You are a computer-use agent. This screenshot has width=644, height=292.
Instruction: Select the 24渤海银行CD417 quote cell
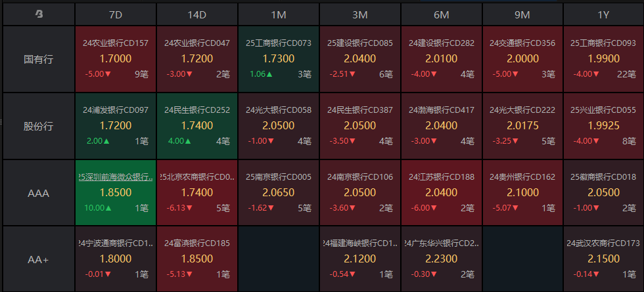[441, 126]
